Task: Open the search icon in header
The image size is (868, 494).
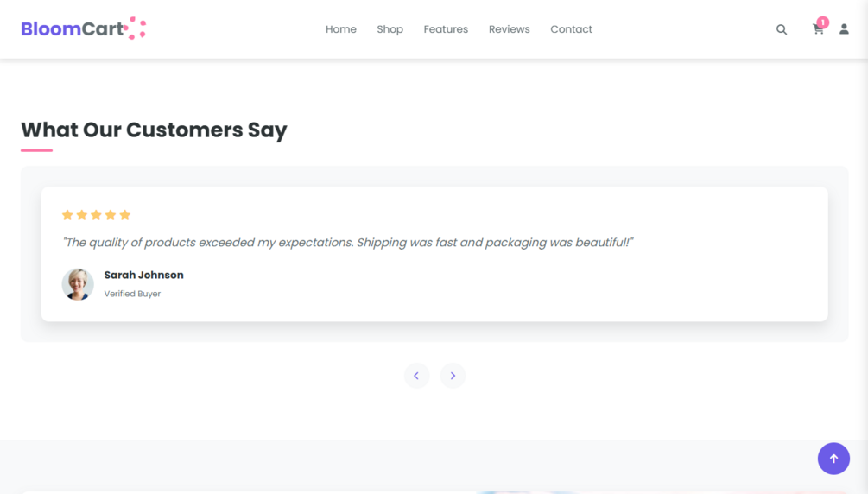Action: 781,29
